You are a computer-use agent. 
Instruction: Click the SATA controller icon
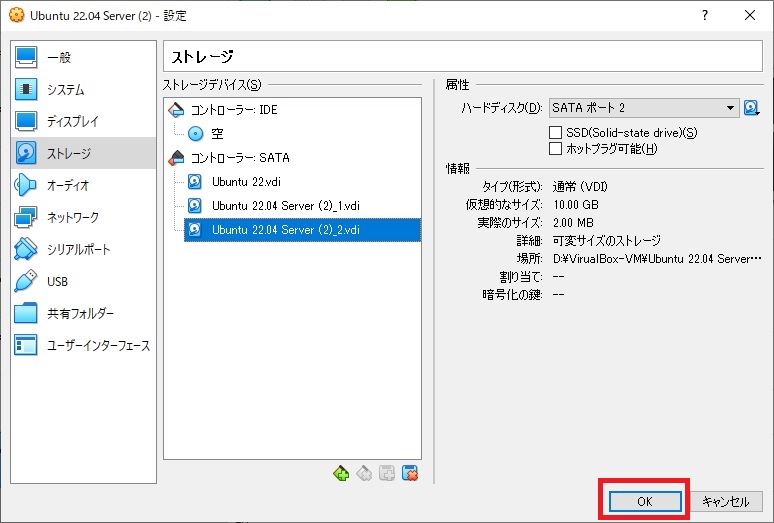pos(176,158)
